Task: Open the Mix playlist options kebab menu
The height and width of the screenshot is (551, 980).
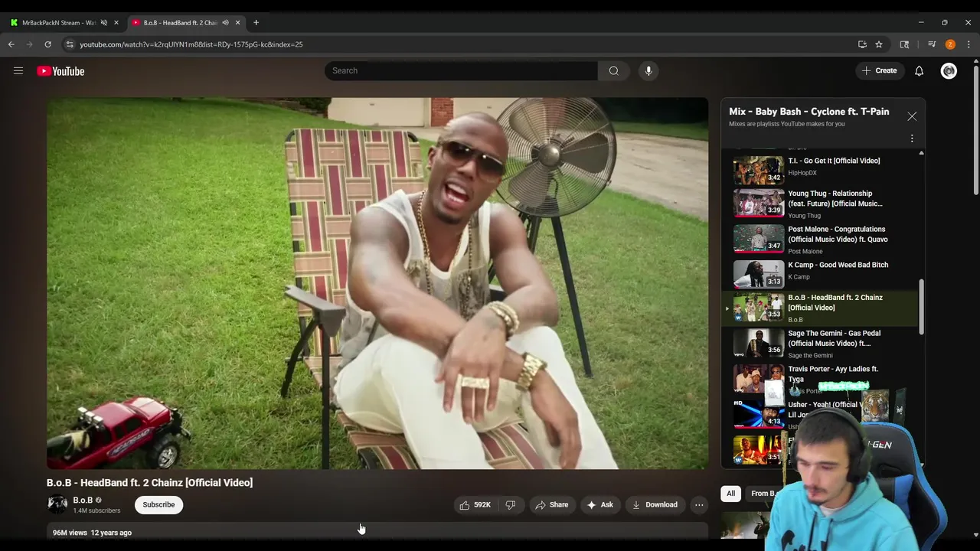Action: [x=912, y=139]
